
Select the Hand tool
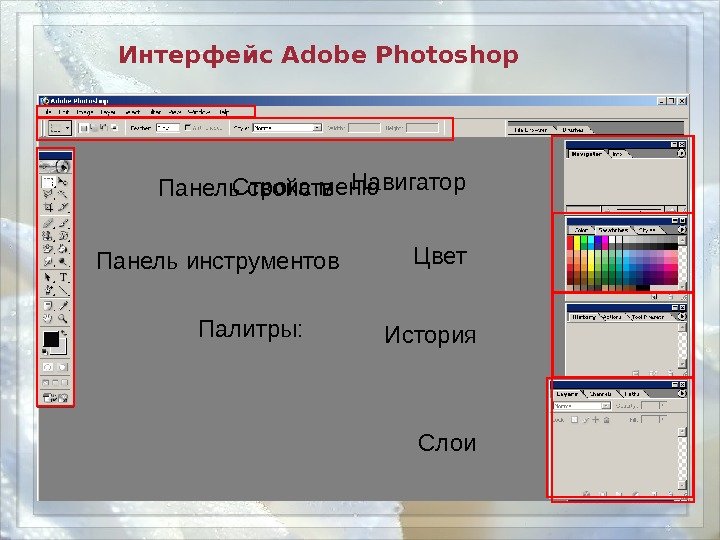[48, 318]
